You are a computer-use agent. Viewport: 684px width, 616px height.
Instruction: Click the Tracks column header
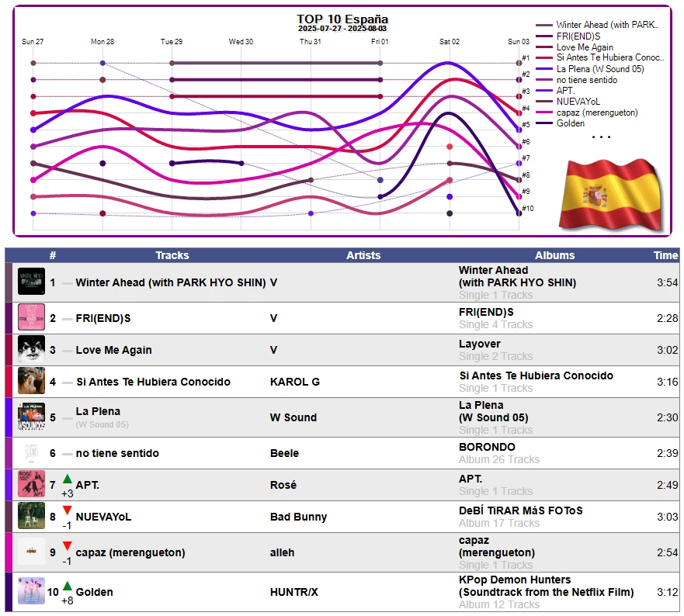pyautogui.click(x=172, y=255)
